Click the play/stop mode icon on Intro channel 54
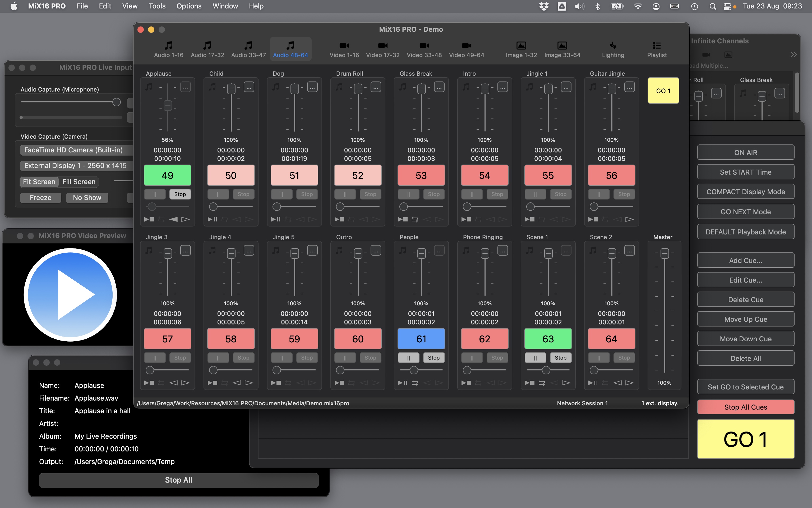 pos(466,219)
